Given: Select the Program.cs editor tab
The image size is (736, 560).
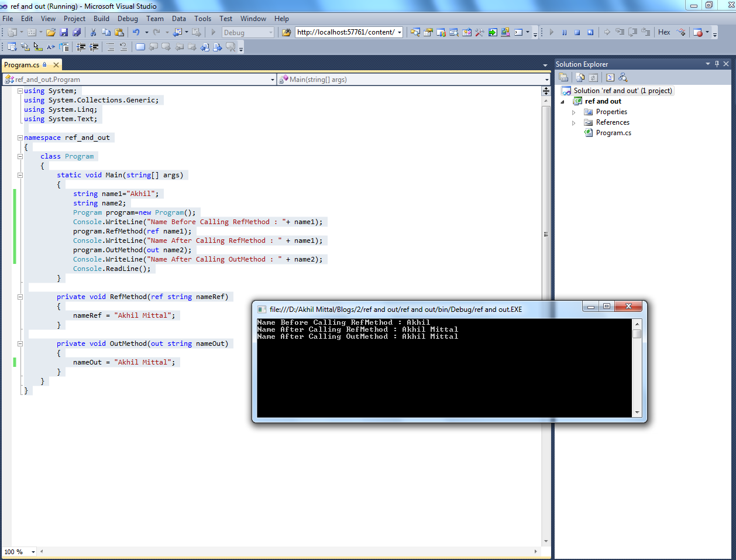Looking at the screenshot, I should [22, 65].
